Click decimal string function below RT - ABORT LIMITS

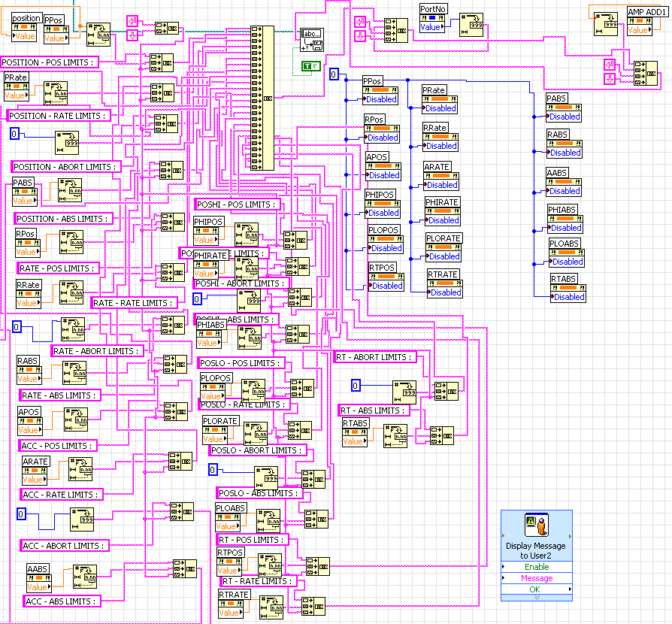coord(404,392)
